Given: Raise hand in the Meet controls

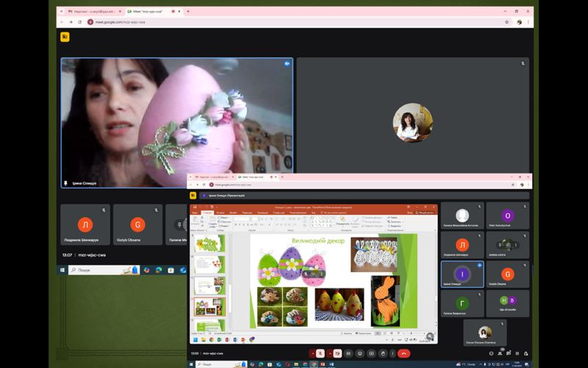Looking at the screenshot, I should (x=383, y=353).
